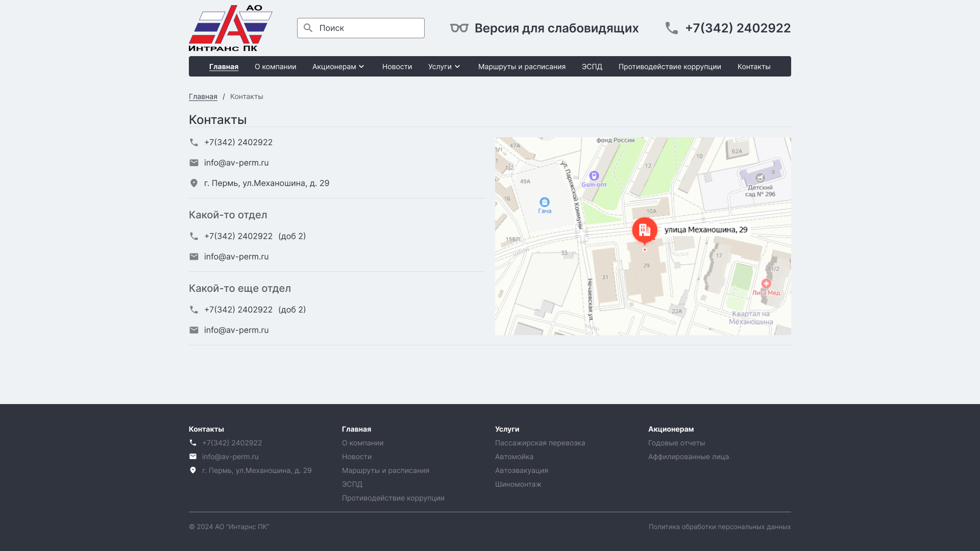The image size is (980, 551).
Task: Click the phone icon in the header
Action: pyautogui.click(x=672, y=28)
